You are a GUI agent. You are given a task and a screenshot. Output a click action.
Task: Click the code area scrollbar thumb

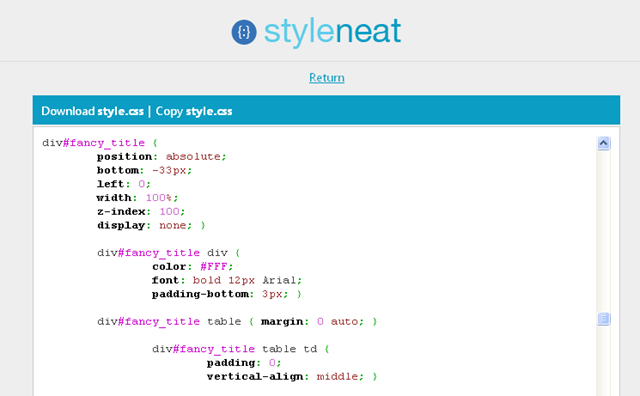click(x=604, y=318)
